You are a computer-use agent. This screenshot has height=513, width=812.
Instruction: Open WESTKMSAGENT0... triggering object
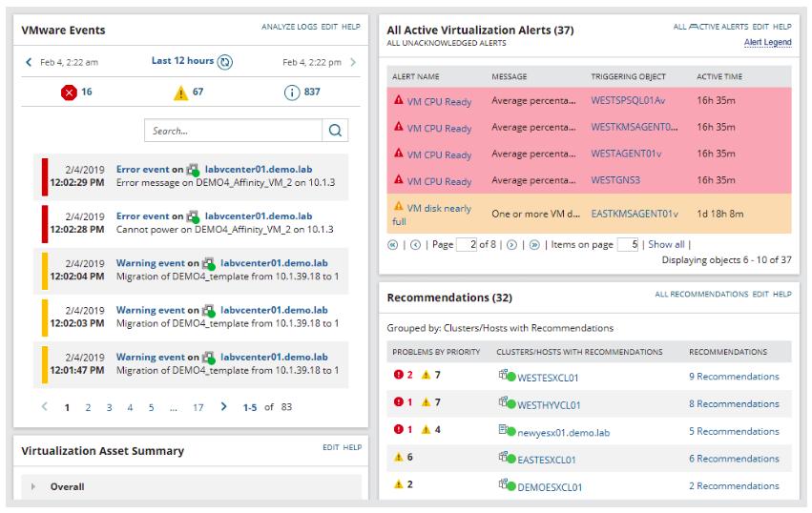point(635,127)
